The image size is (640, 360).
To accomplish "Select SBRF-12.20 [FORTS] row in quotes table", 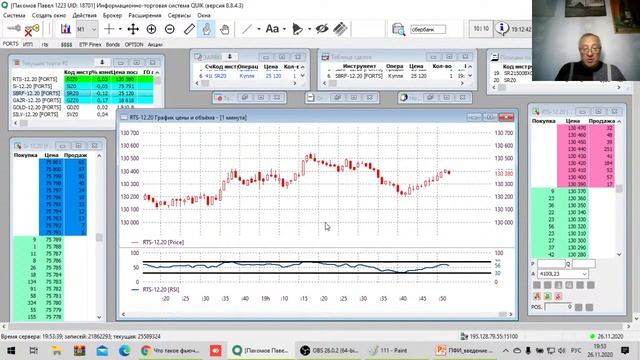I will point(83,93).
